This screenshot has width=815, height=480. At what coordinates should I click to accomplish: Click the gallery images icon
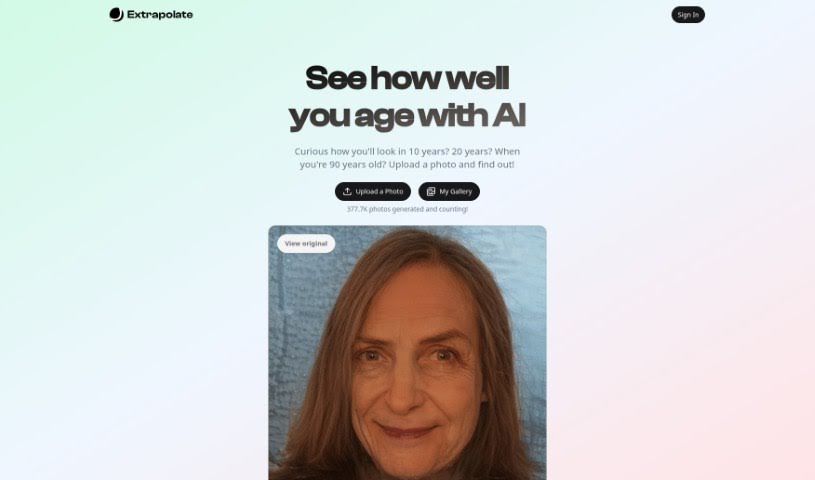point(431,191)
